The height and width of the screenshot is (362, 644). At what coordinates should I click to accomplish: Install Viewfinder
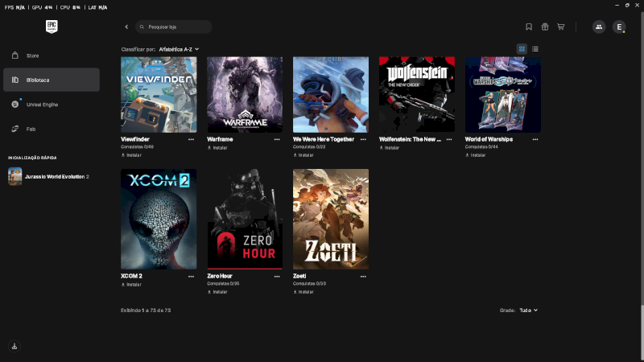coord(131,155)
